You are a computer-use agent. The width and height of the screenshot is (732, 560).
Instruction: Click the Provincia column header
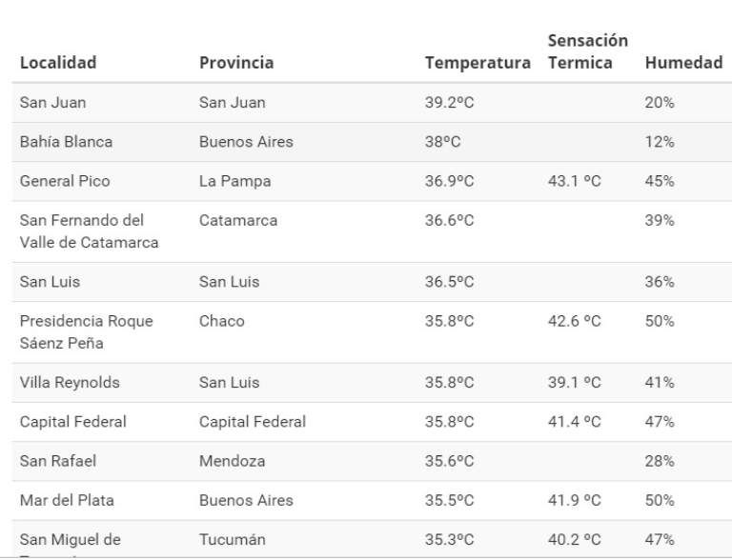(236, 63)
